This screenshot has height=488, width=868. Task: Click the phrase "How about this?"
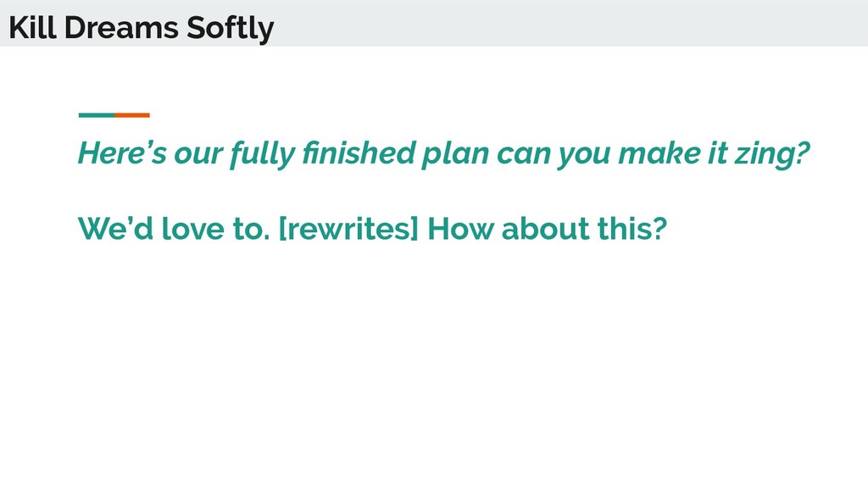point(548,229)
